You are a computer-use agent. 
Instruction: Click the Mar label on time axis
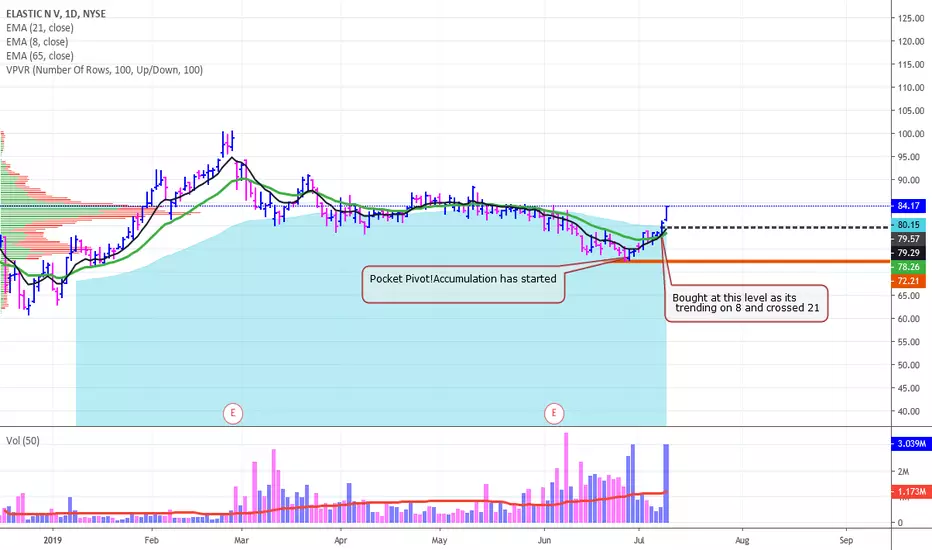pos(241,540)
